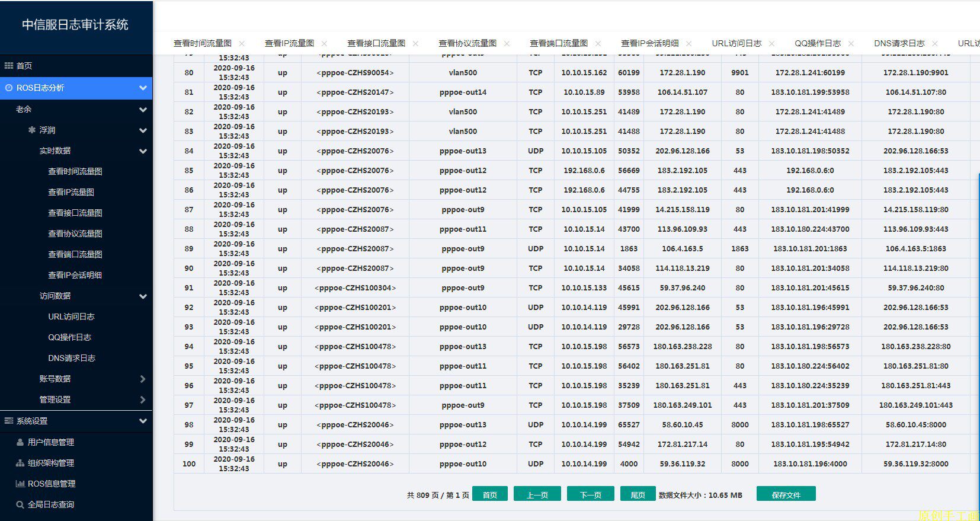Click the ROS日志分析 circle icon
980x521 pixels.
pyautogui.click(x=9, y=88)
